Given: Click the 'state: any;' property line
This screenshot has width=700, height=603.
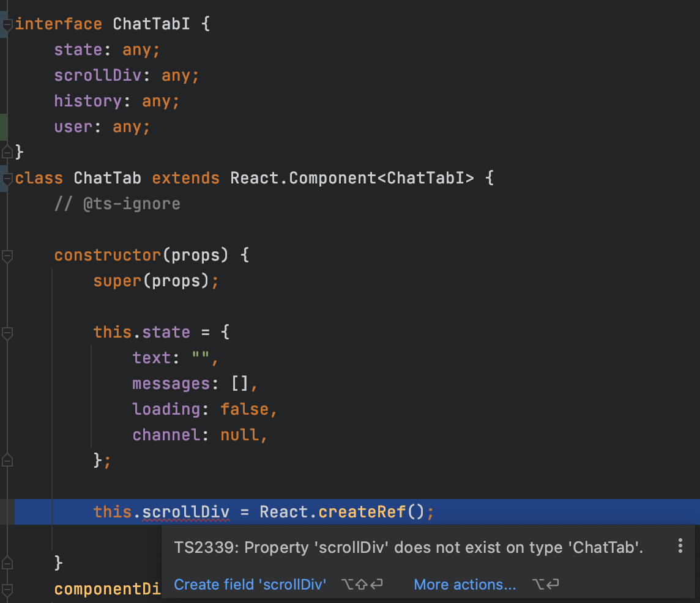Looking at the screenshot, I should pyautogui.click(x=106, y=50).
